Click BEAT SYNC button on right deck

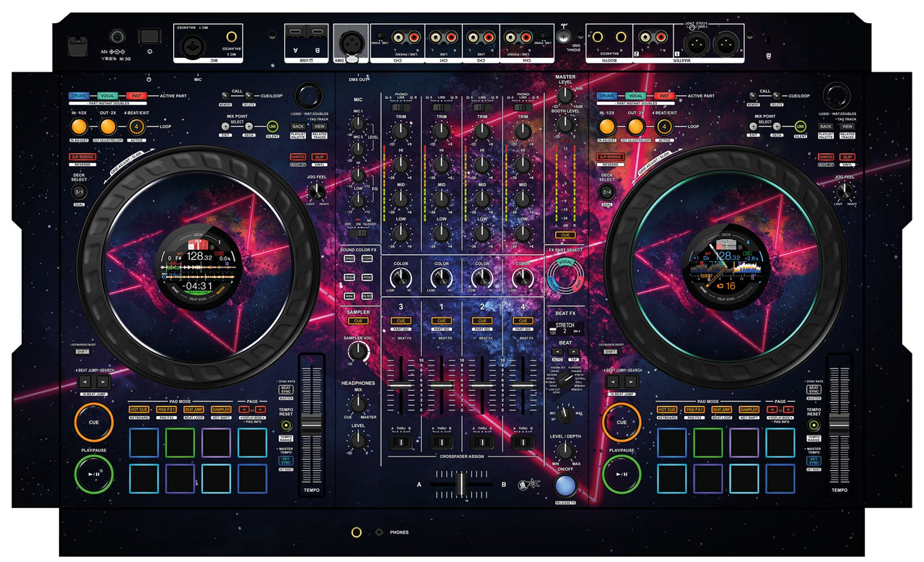[814, 389]
